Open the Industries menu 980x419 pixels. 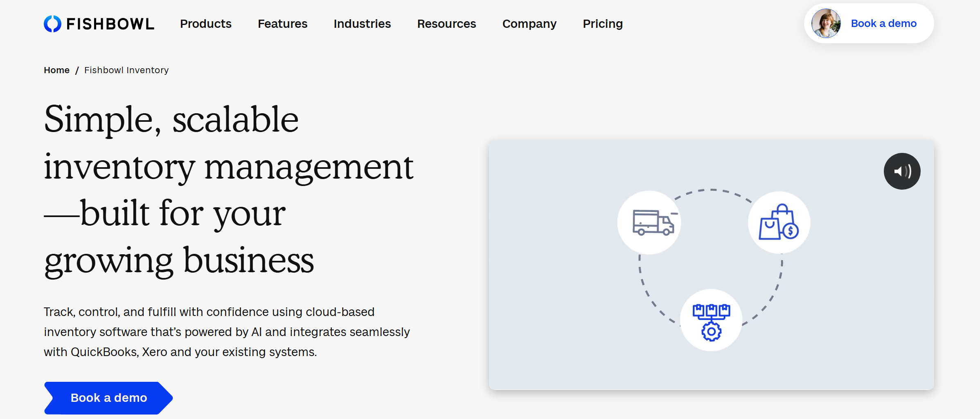(362, 24)
